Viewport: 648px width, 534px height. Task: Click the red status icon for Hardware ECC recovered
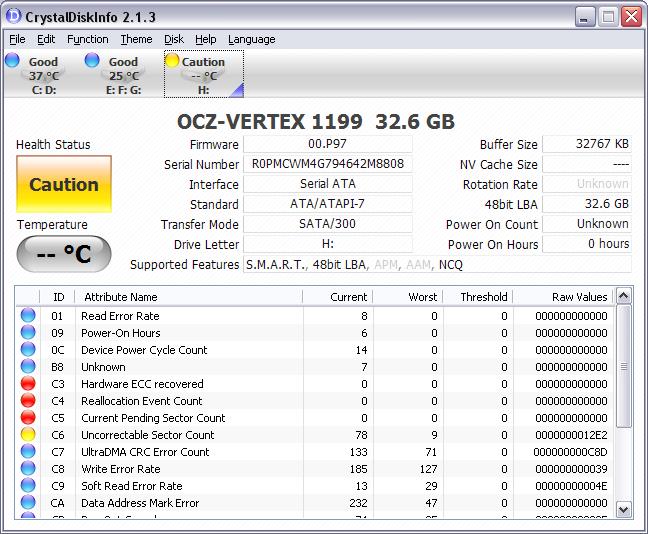pyautogui.click(x=28, y=383)
